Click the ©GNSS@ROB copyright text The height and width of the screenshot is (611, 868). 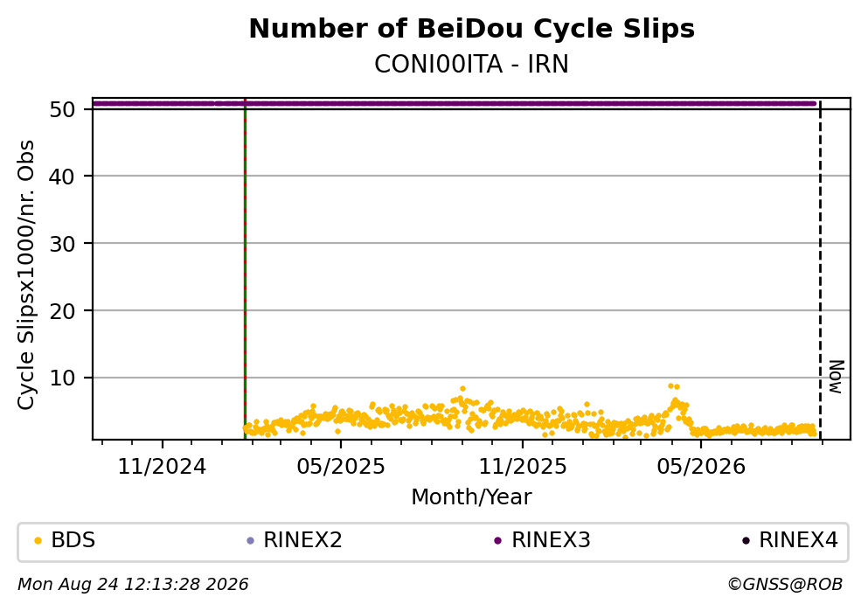(785, 585)
